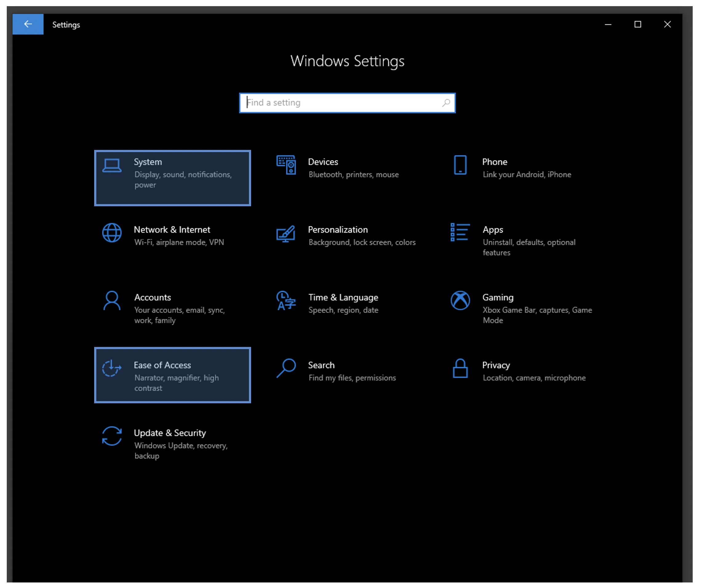
Task: Open Network & Internet settings title
Action: click(172, 230)
